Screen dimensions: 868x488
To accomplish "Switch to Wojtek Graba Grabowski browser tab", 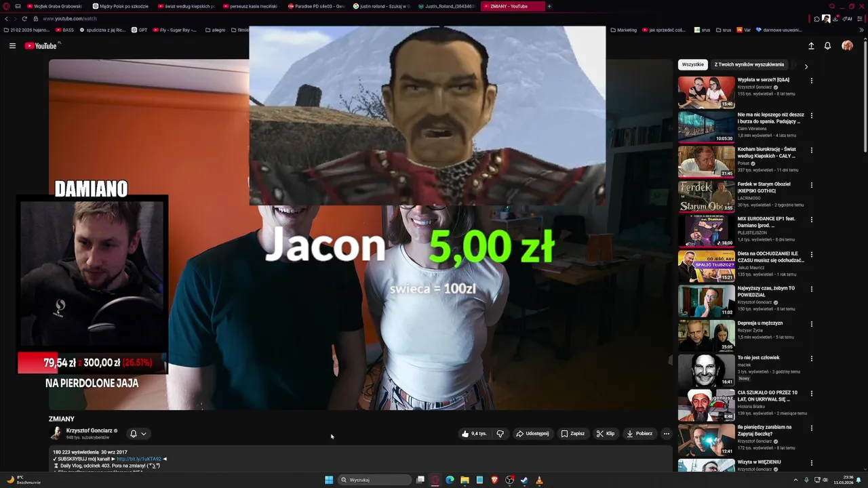I will tap(54, 6).
